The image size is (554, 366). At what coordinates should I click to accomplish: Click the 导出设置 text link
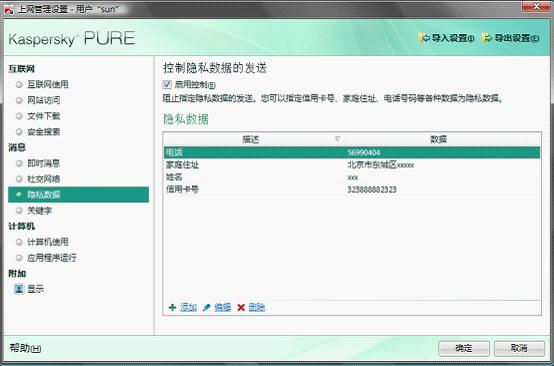click(517, 38)
